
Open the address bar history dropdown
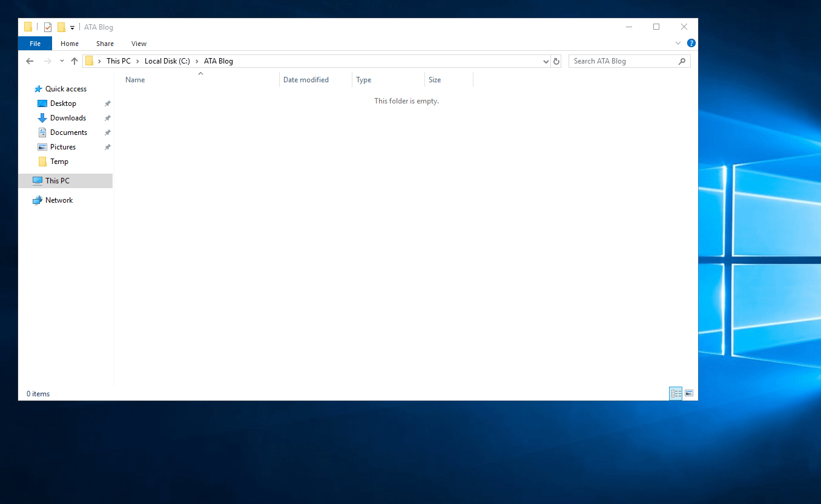(x=546, y=61)
